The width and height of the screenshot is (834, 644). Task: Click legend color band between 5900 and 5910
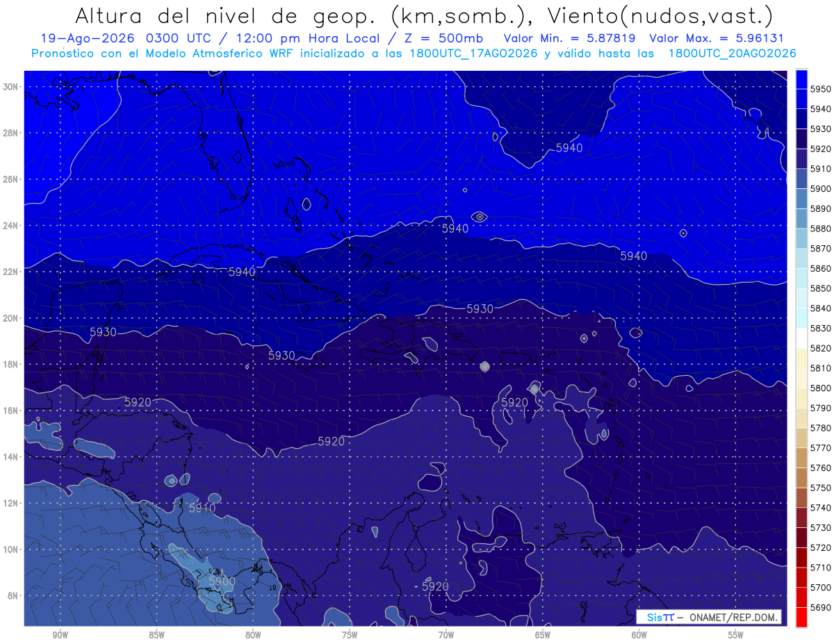(801, 179)
